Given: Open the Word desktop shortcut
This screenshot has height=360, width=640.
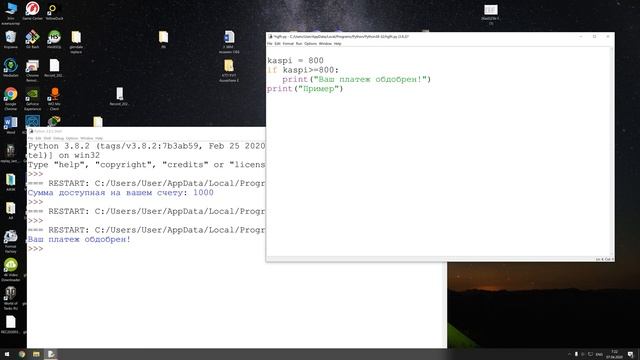Looking at the screenshot, I should 11,124.
